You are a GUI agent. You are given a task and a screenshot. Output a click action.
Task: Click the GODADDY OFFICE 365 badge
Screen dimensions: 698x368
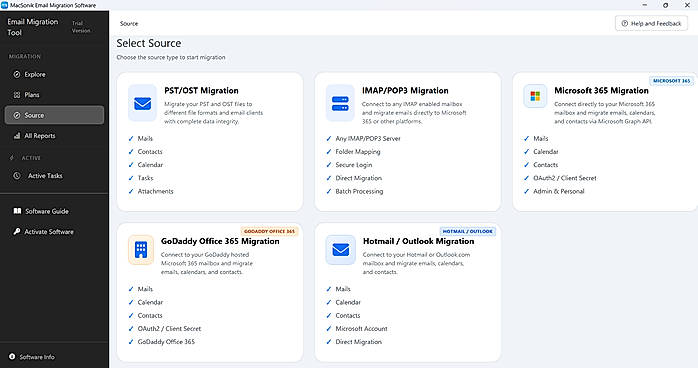click(269, 231)
